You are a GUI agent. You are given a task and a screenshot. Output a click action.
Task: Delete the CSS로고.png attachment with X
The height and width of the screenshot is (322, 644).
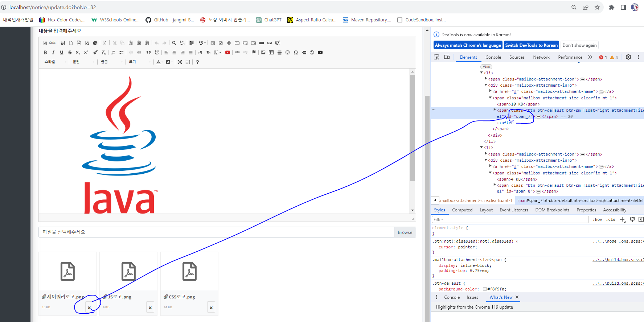[x=211, y=307]
